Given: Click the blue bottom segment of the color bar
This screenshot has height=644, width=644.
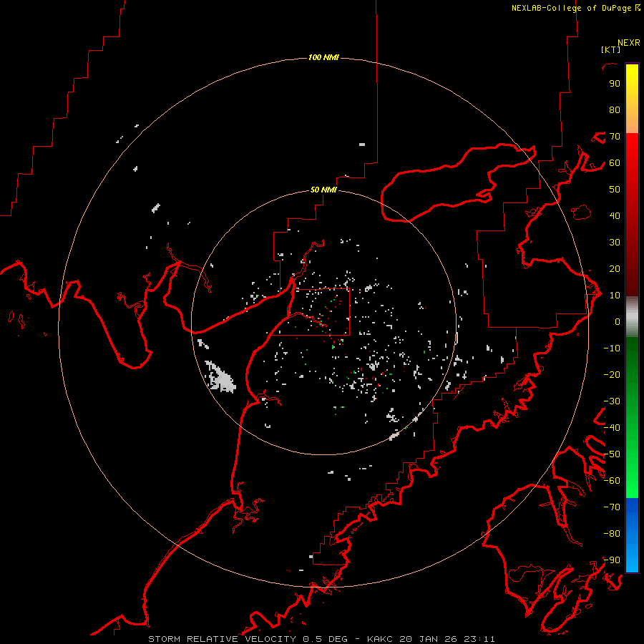Looking at the screenshot, I should [632, 535].
